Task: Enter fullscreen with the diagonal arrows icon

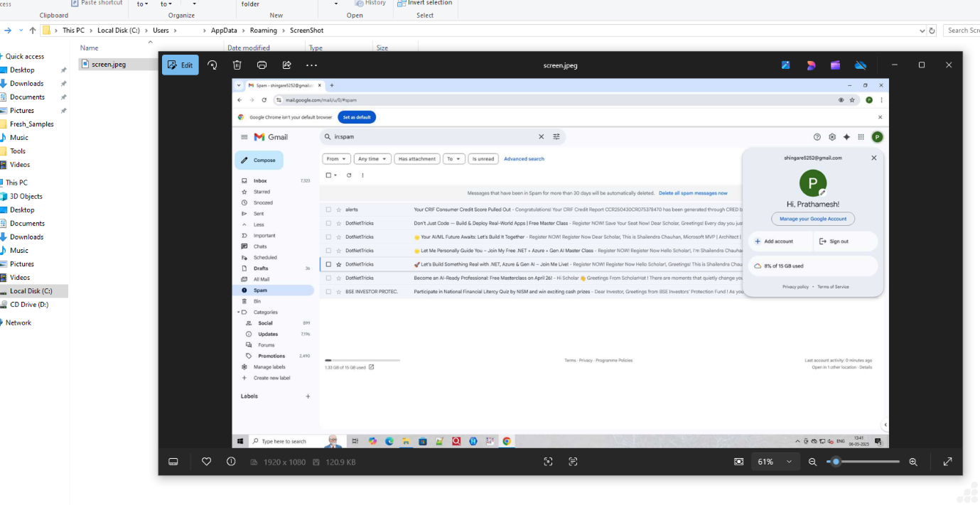Action: tap(947, 462)
